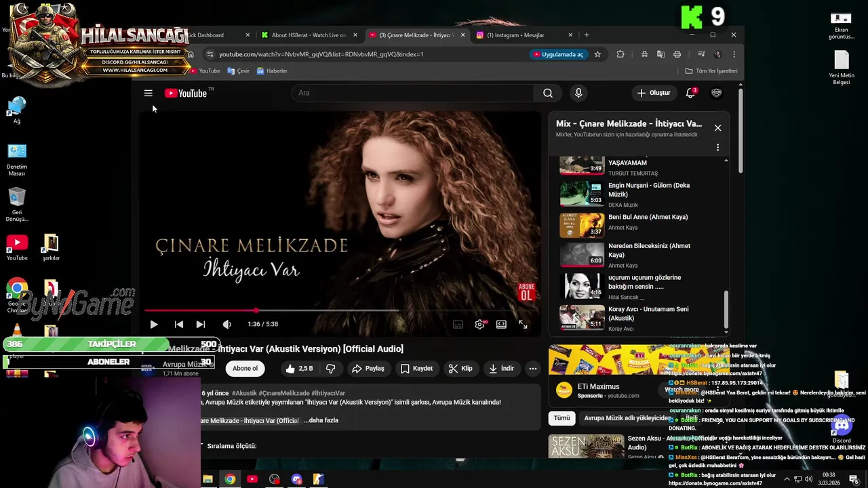Open YouTube app on taskbar
The width and height of the screenshot is (868, 488).
[252, 479]
